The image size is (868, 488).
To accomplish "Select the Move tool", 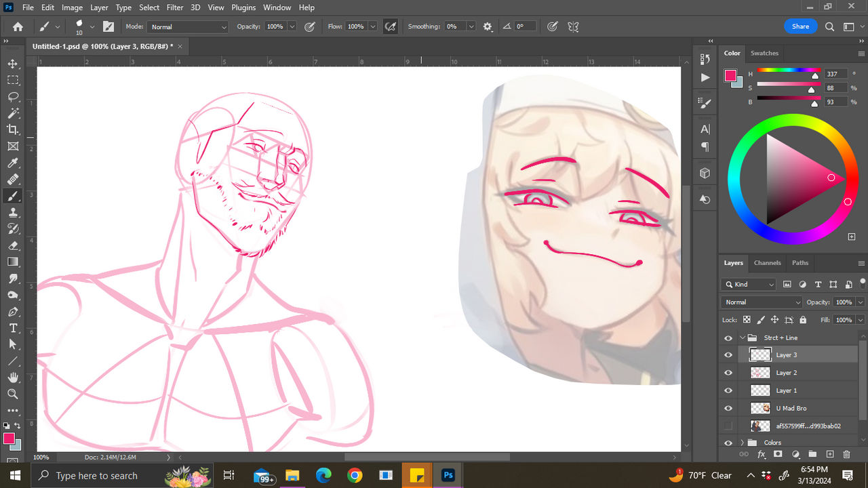I will (13, 64).
